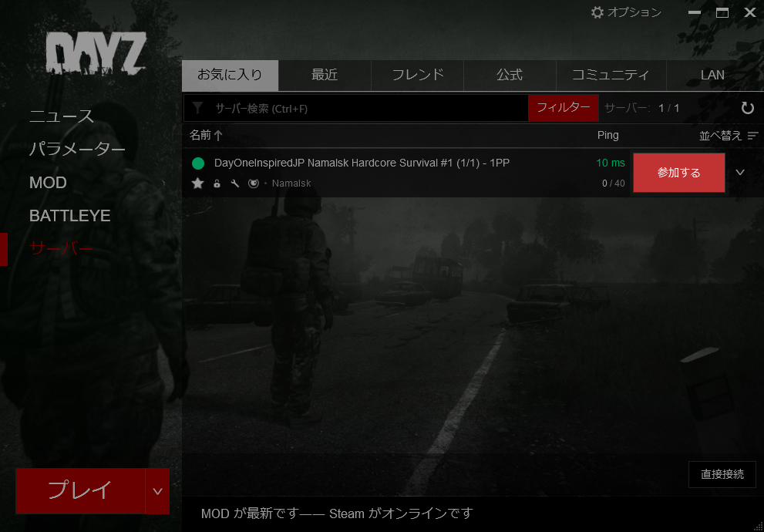
Task: Click the 10 ms ping value
Action: 611,163
